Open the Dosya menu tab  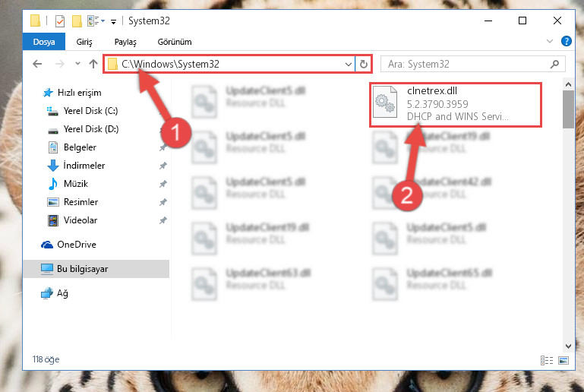tap(44, 42)
